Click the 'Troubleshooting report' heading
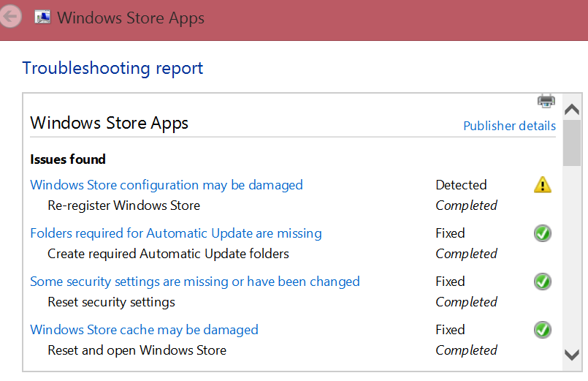Image resolution: width=588 pixels, height=381 pixels. (x=112, y=68)
